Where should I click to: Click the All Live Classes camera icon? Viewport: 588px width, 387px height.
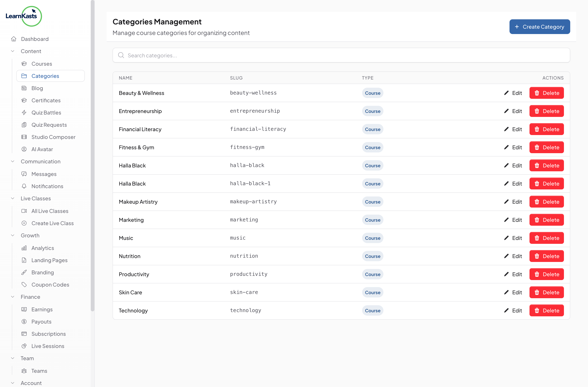click(x=24, y=211)
